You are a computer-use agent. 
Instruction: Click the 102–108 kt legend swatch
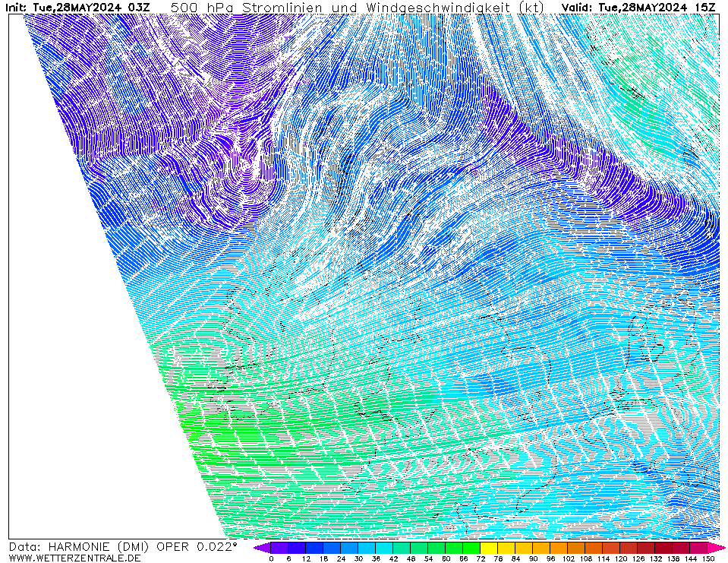pyautogui.click(x=577, y=548)
